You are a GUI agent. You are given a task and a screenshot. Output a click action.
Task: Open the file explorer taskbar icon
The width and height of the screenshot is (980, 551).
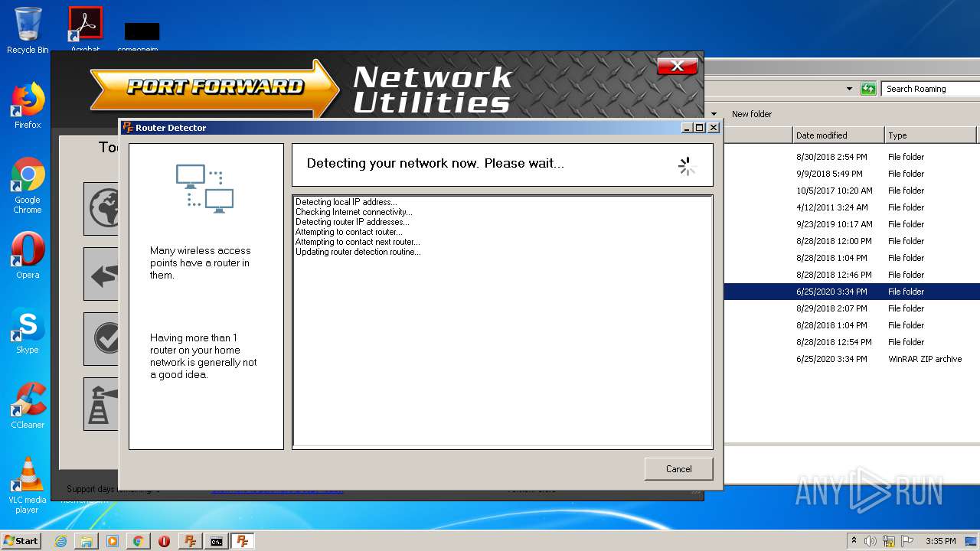[x=87, y=541]
